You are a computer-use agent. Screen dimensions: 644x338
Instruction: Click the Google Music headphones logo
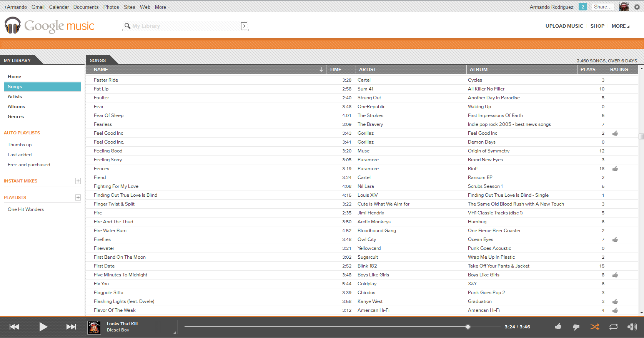[x=13, y=25]
